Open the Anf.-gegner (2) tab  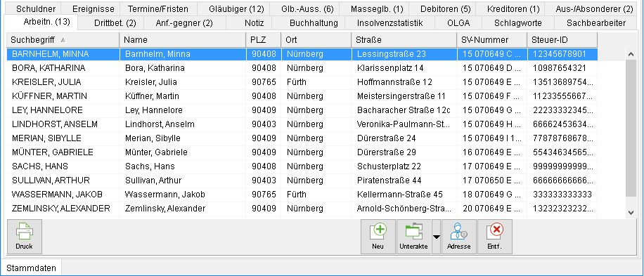pos(184,23)
